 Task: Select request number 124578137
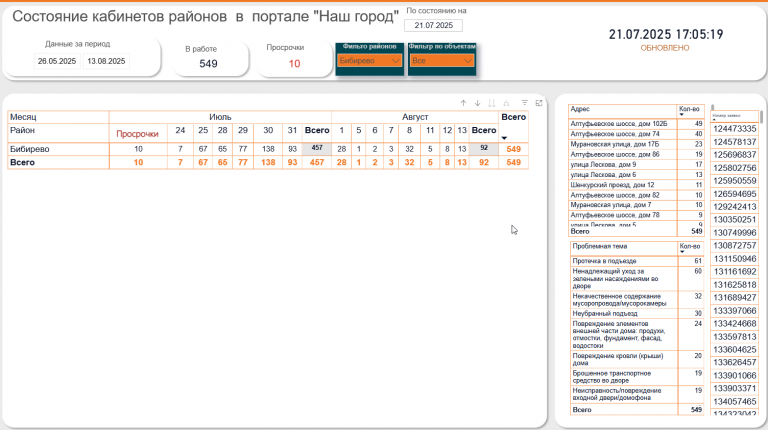click(x=735, y=142)
